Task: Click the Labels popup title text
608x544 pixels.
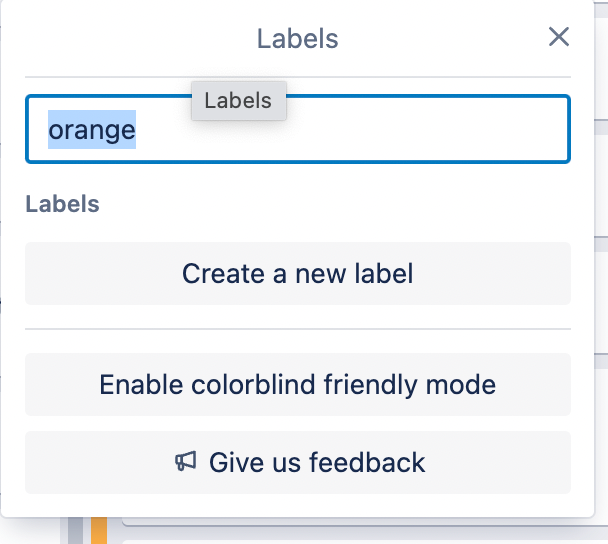Action: [298, 39]
